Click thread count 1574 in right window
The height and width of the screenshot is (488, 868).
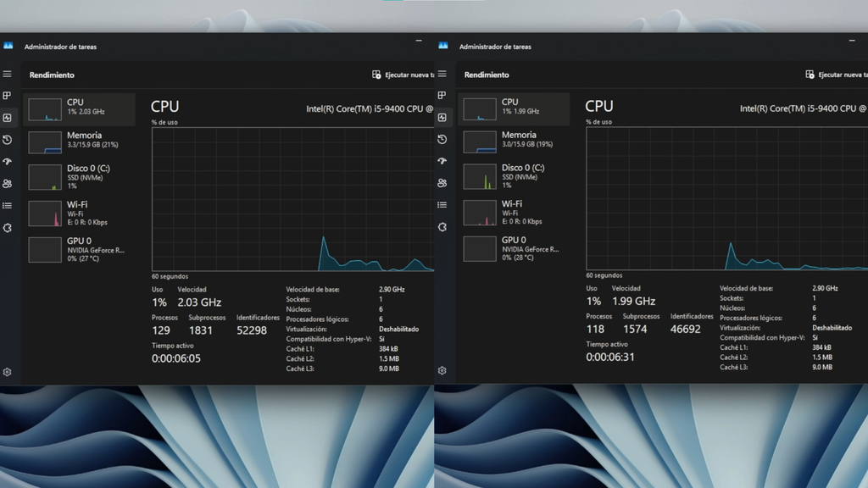point(635,330)
